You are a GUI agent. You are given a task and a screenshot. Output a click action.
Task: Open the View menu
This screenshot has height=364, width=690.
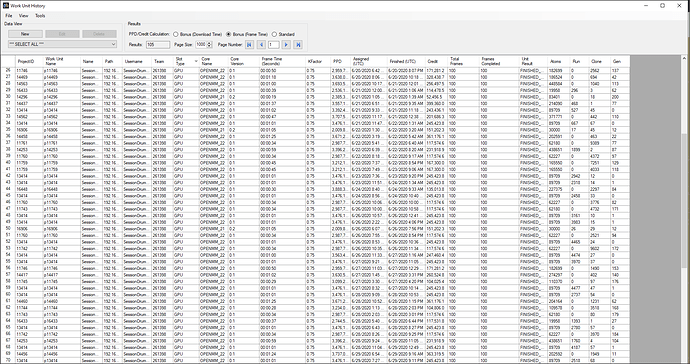tap(23, 16)
